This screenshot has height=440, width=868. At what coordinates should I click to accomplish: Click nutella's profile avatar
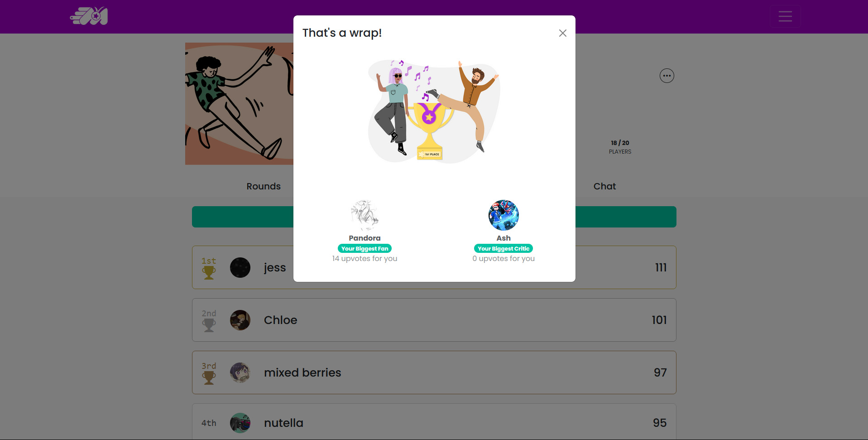240,423
